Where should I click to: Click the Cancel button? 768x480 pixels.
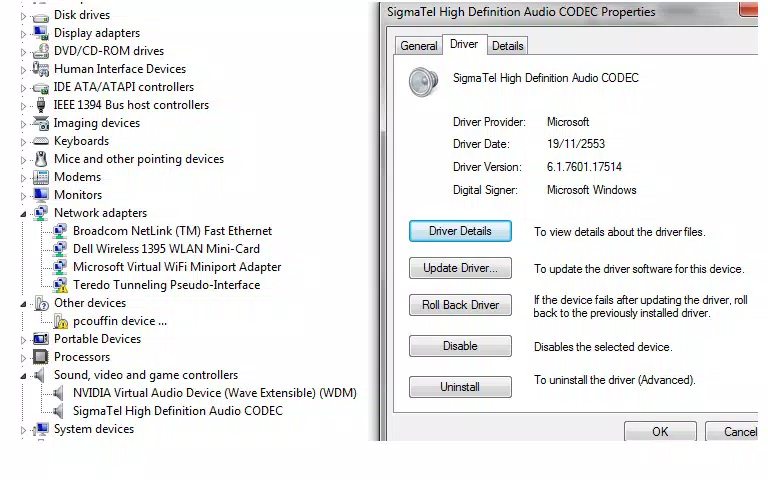point(732,432)
